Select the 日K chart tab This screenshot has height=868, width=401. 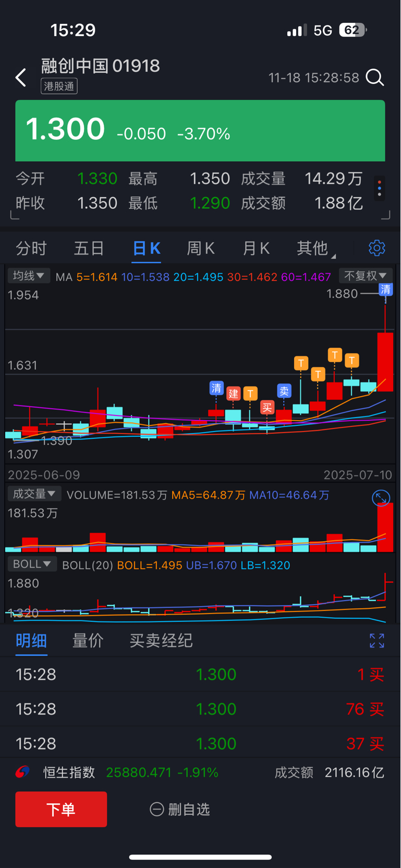[x=147, y=248]
